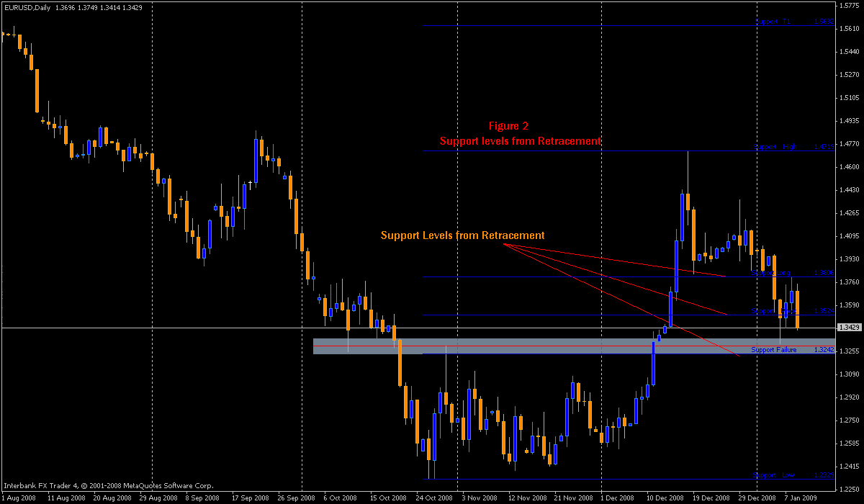This screenshot has width=864, height=504.
Task: Click the '15 Oct 2008' date label
Action: pyautogui.click(x=388, y=498)
